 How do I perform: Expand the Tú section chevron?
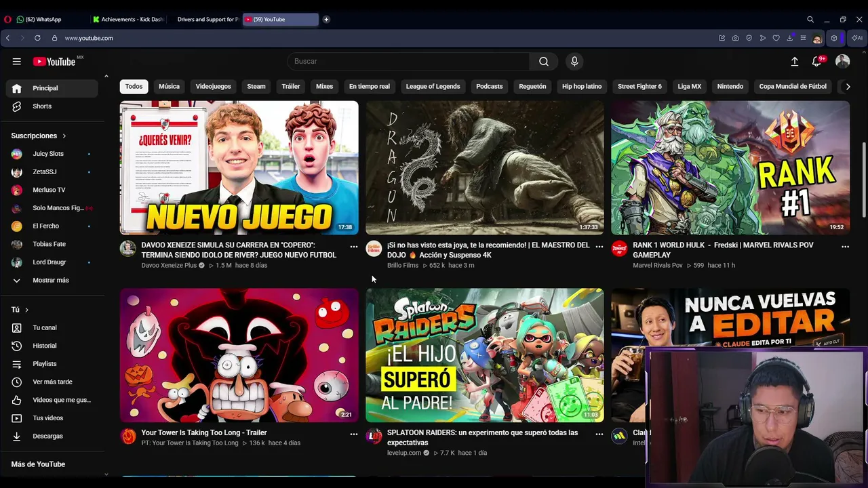pos(26,310)
